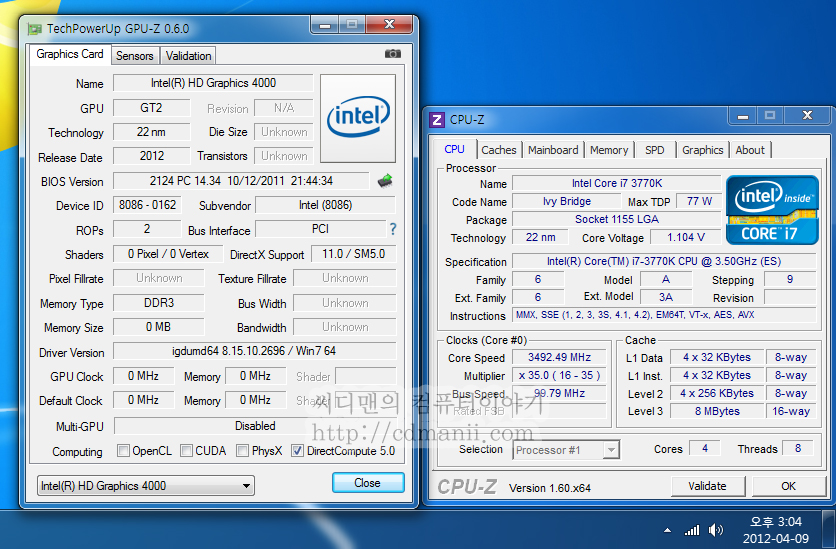
Task: Click the Memory Type DDR3 field
Action: click(159, 303)
